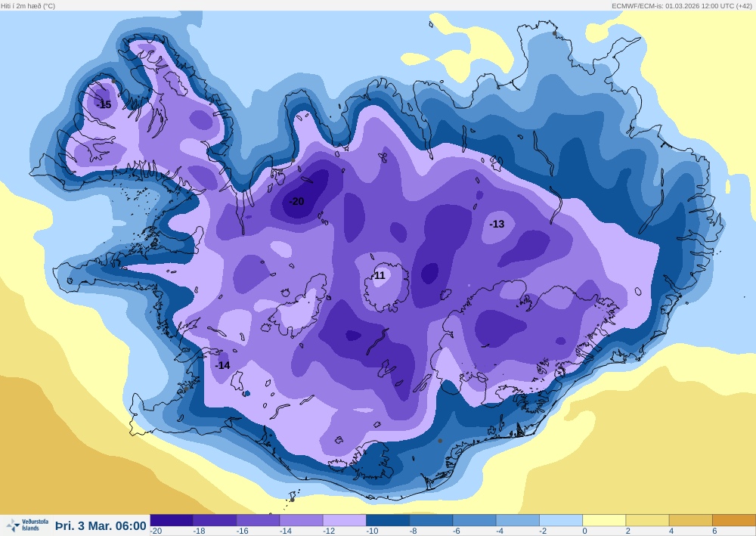Select legend swatch between -18 and -16
This screenshot has width=756, height=536.
pyautogui.click(x=215, y=520)
